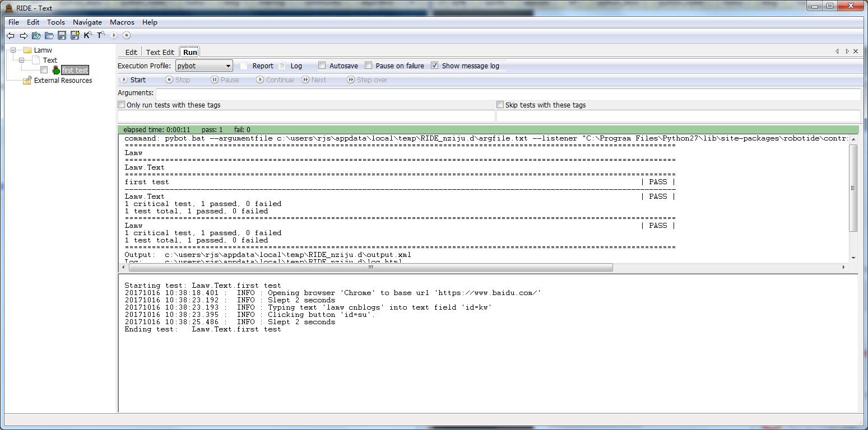Open the Execution Profile pybot dropdown
The width and height of the screenshot is (868, 430).
click(x=204, y=66)
